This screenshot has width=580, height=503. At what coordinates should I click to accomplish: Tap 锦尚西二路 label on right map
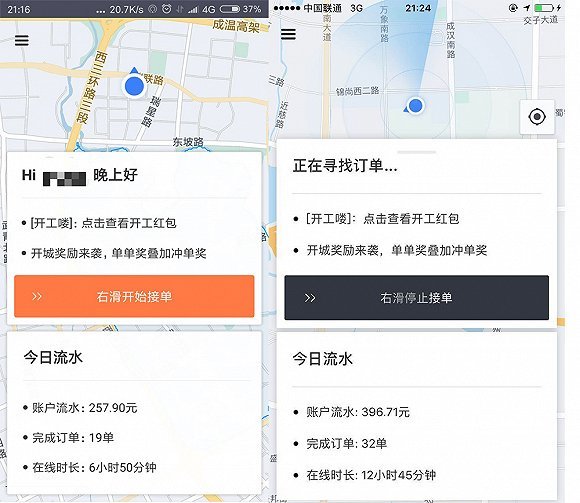click(x=357, y=91)
